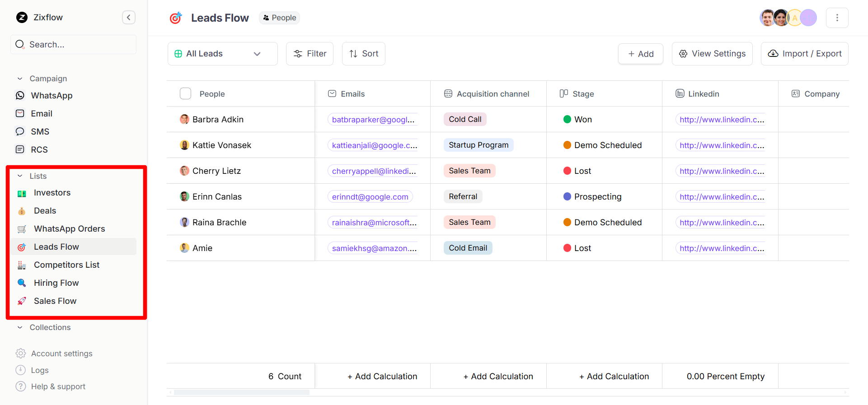Open the SMS chat bubble icon

pyautogui.click(x=20, y=131)
